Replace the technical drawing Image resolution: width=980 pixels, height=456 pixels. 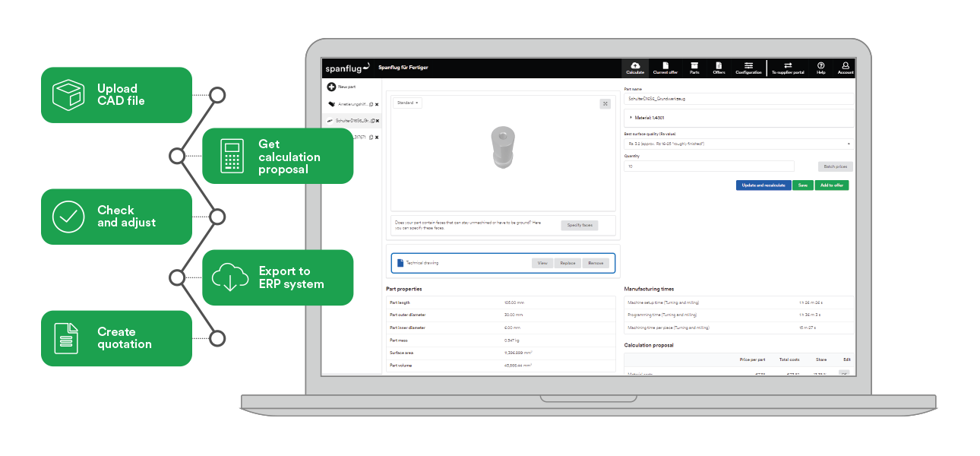pos(567,263)
